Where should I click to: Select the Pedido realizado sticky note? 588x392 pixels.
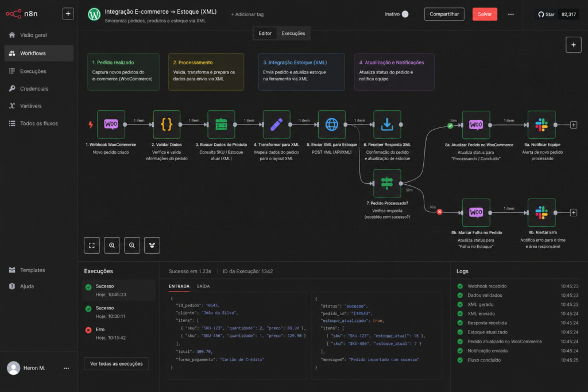pos(123,72)
